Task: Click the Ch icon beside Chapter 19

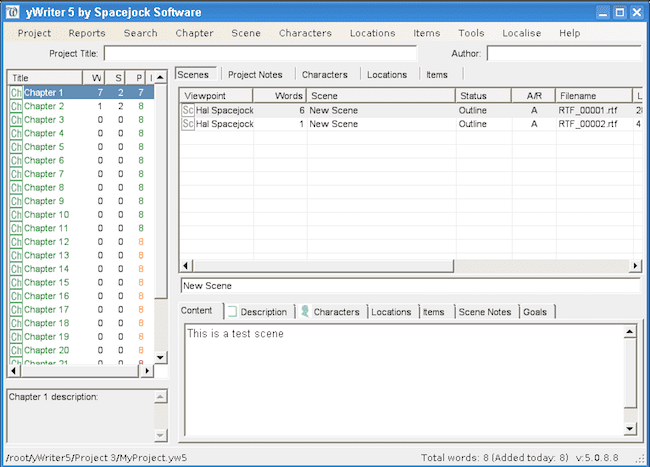Action: pos(16,336)
